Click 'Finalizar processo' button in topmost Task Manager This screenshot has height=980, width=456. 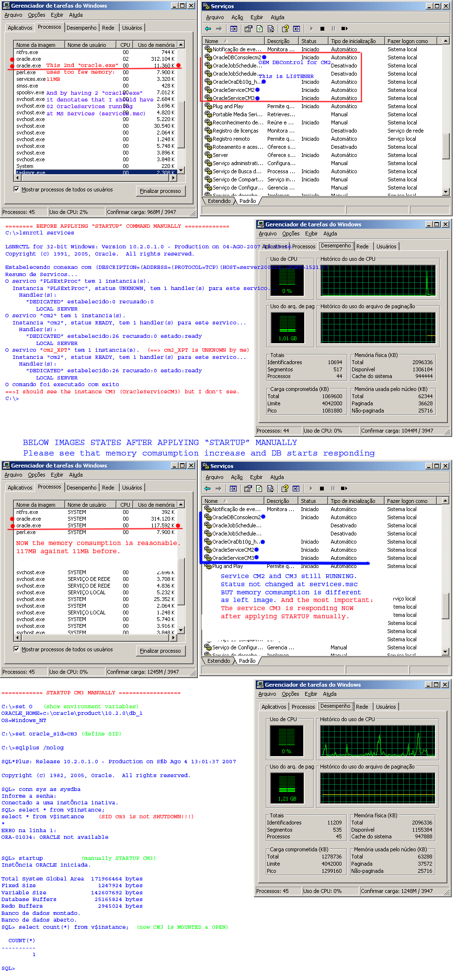pyautogui.click(x=160, y=191)
